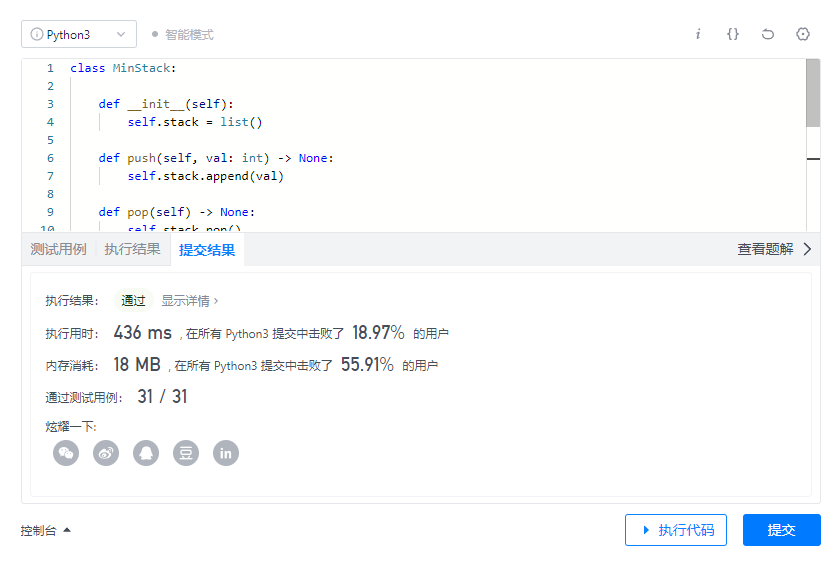Click the 436 ms runtime value
Screen dimensions: 838x564
point(143,333)
